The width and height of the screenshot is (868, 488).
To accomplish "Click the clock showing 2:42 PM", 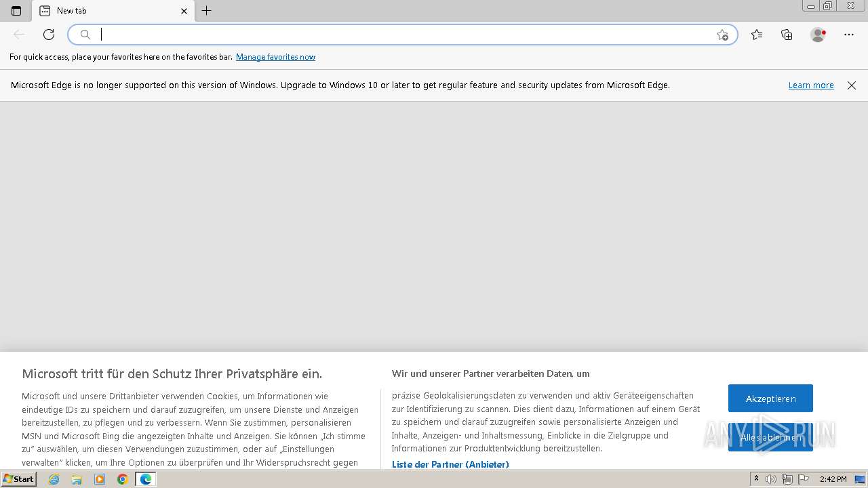I will (833, 479).
